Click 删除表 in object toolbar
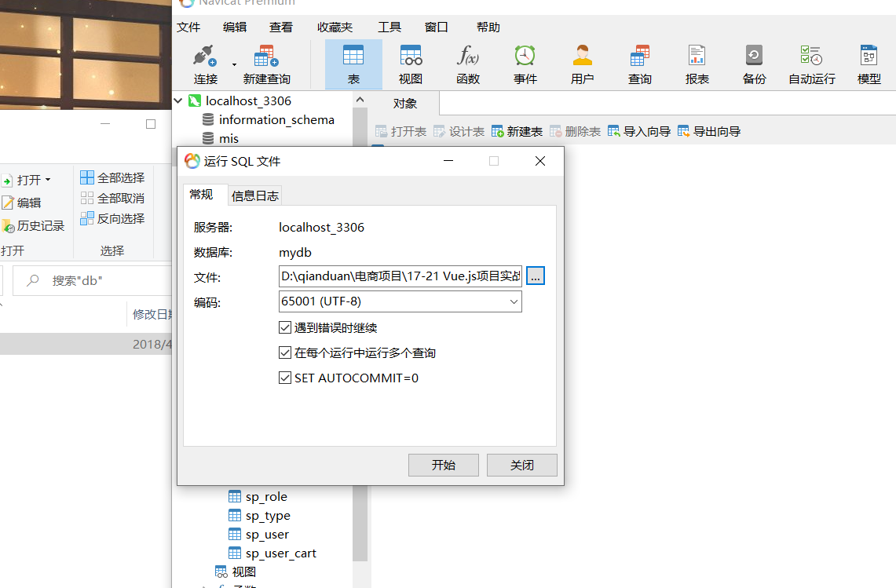 (575, 131)
